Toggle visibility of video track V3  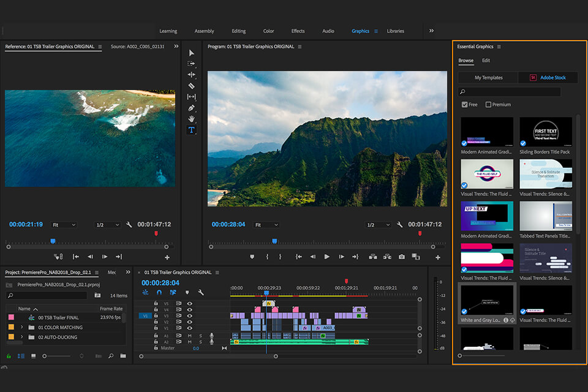[189, 315]
